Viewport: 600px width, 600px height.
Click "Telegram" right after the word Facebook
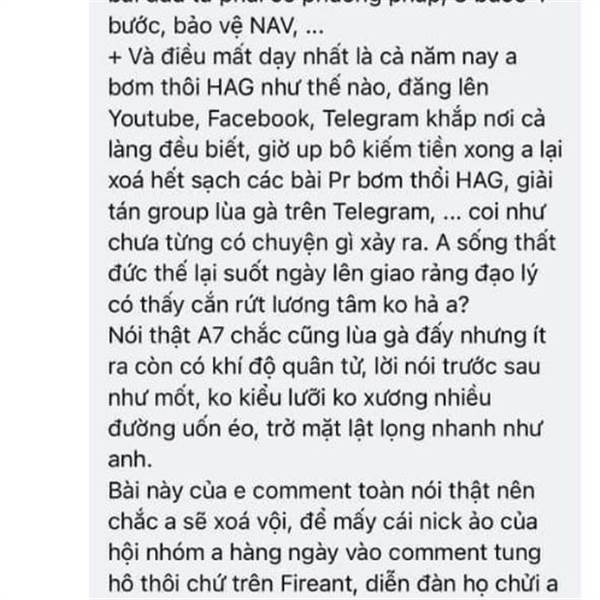(x=371, y=119)
